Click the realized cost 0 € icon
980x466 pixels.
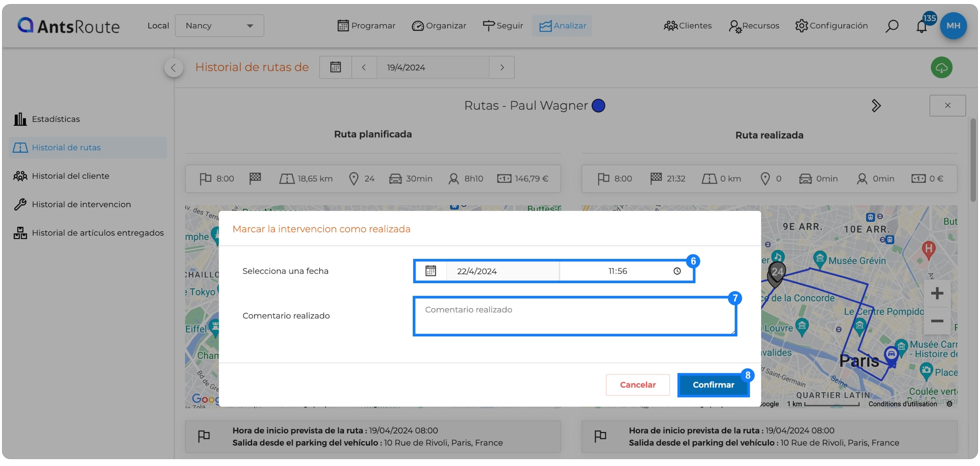click(x=919, y=178)
